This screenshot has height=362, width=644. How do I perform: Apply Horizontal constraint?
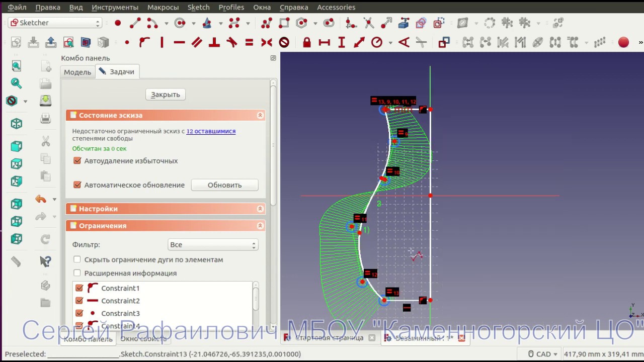pyautogui.click(x=179, y=43)
